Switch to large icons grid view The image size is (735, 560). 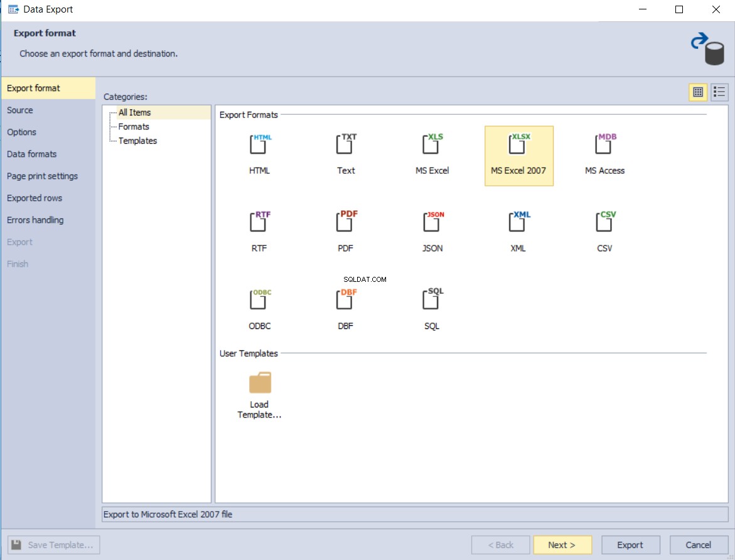698,92
